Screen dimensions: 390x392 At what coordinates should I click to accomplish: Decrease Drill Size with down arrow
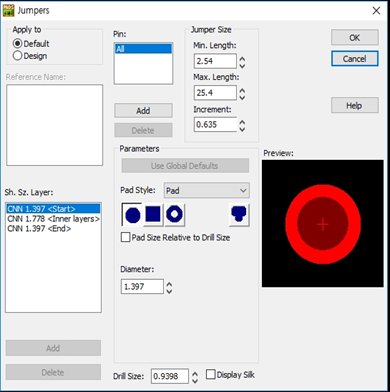pos(195,381)
